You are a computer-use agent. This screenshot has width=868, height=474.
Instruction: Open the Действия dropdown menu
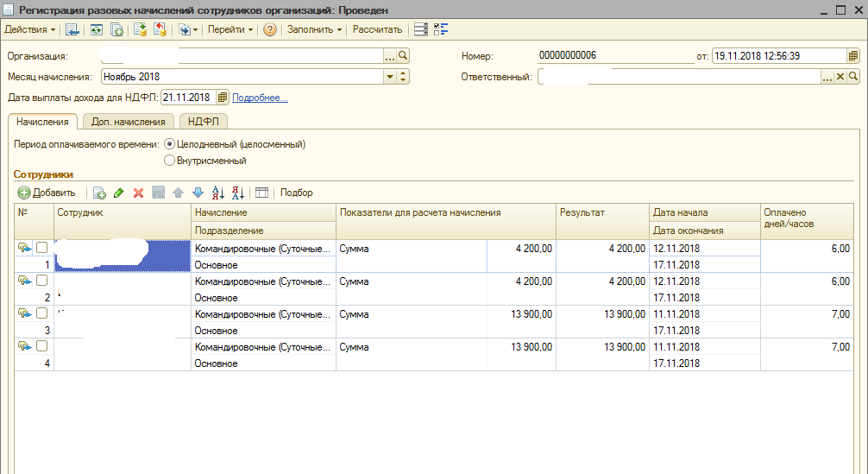pos(29,29)
